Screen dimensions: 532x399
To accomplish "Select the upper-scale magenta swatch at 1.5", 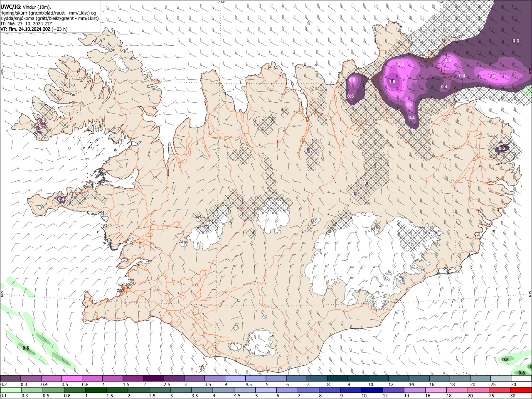I will coord(133,379).
